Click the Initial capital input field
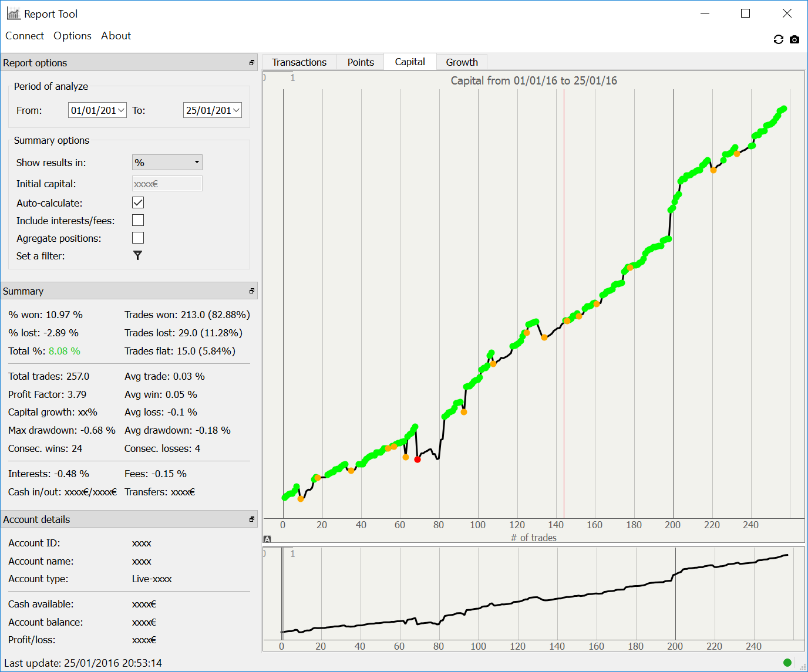The width and height of the screenshot is (808, 672). coord(167,184)
